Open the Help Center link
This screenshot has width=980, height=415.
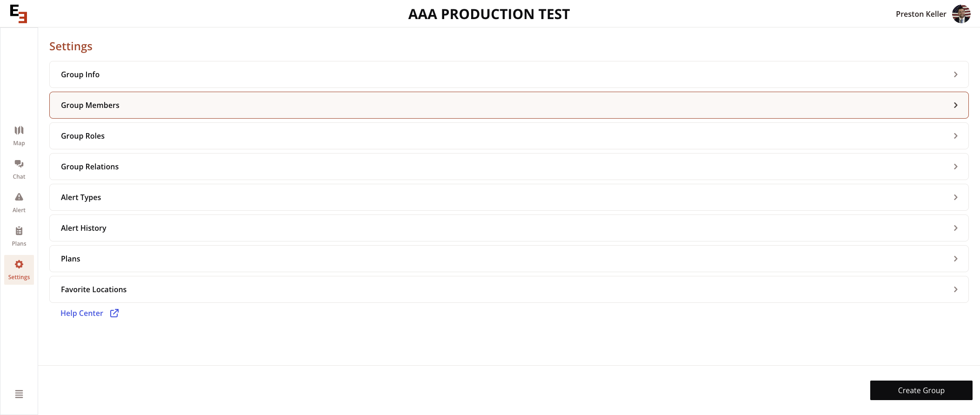point(82,313)
